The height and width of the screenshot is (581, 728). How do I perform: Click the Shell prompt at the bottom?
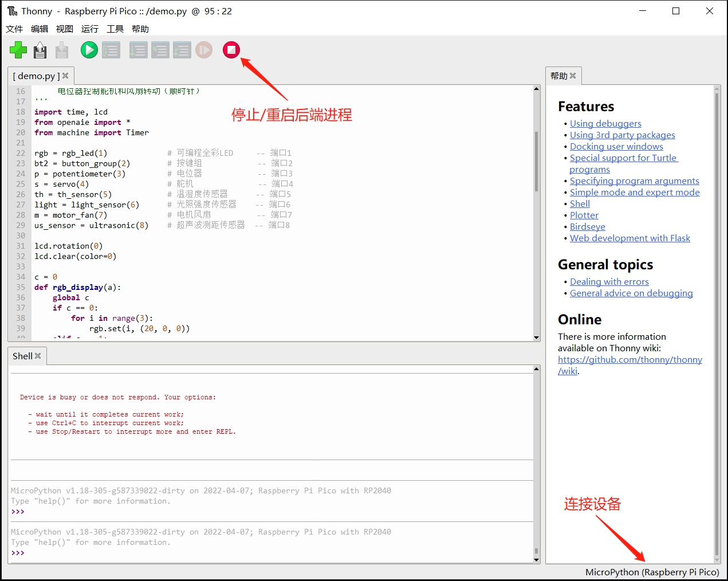18,553
